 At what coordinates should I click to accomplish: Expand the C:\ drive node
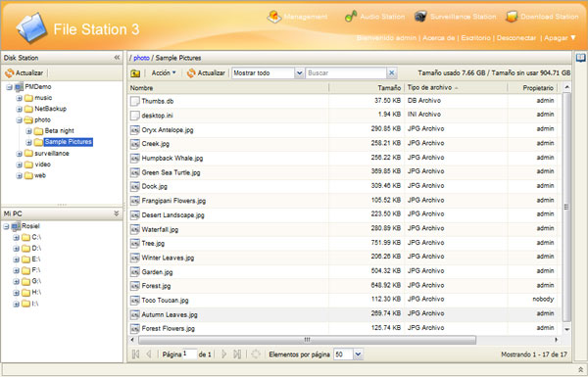point(16,238)
